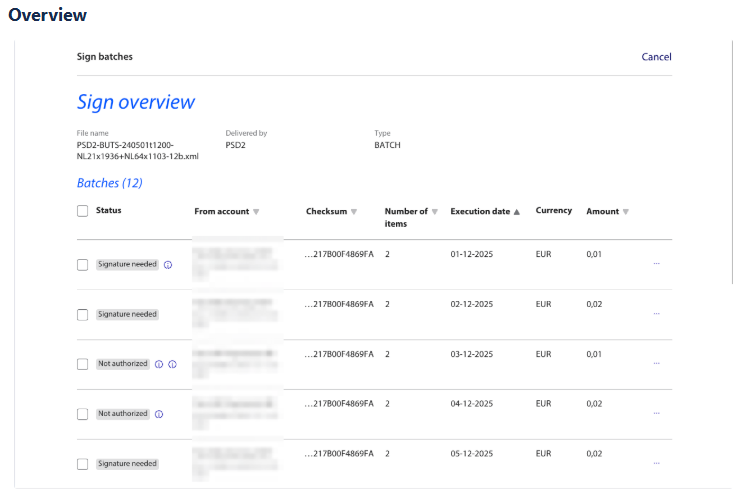Click Status column header
This screenshot has width=744, height=491.
tap(109, 211)
